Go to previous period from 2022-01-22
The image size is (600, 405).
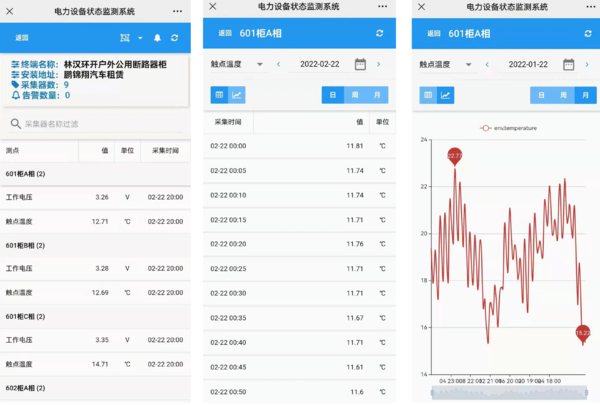(x=487, y=65)
